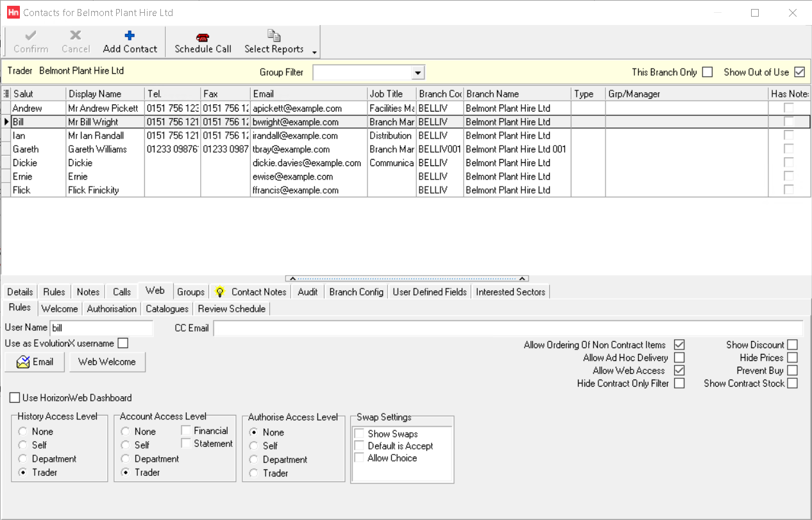Sort by the Display Name column header
This screenshot has width=812, height=520.
tap(105, 94)
